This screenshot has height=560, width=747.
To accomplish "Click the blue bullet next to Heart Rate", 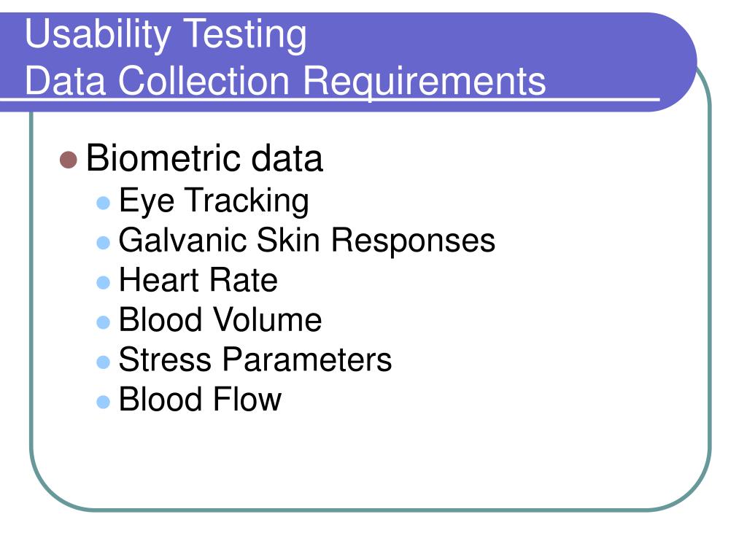I will 104,282.
